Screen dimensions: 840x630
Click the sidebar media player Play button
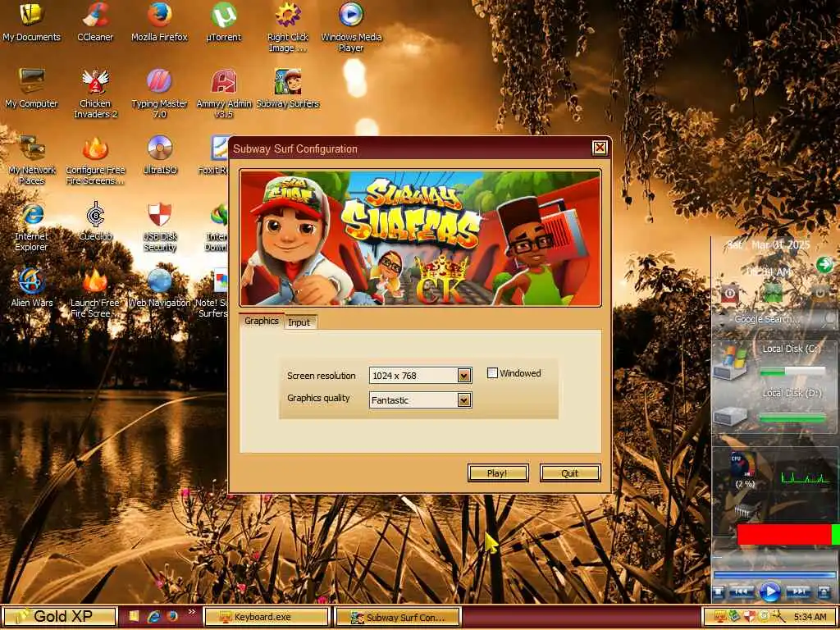click(x=769, y=592)
